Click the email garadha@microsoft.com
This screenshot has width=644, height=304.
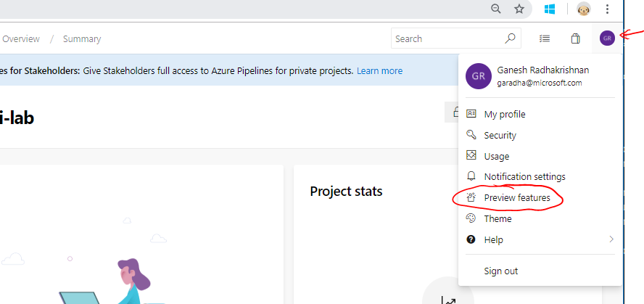540,83
